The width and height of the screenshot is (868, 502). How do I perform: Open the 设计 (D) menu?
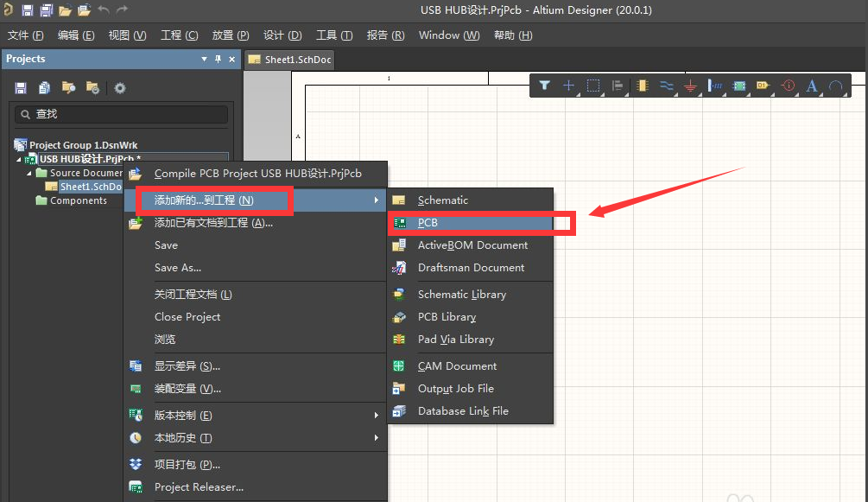point(282,35)
